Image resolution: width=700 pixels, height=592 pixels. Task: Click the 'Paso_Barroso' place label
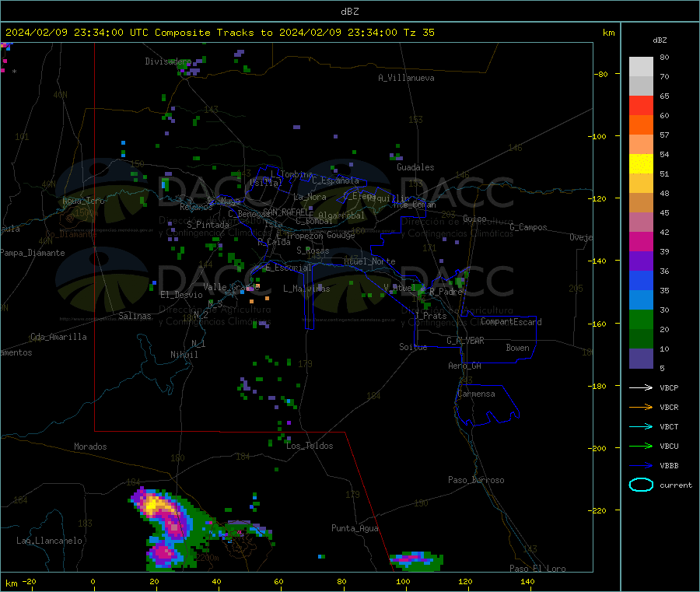pos(476,480)
